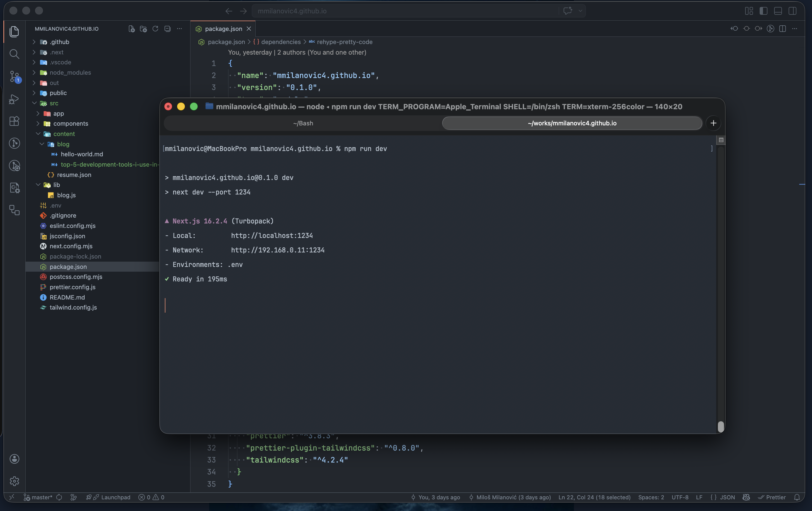Switch to the ~/Bash terminal tab
The image size is (812, 511).
(x=303, y=123)
